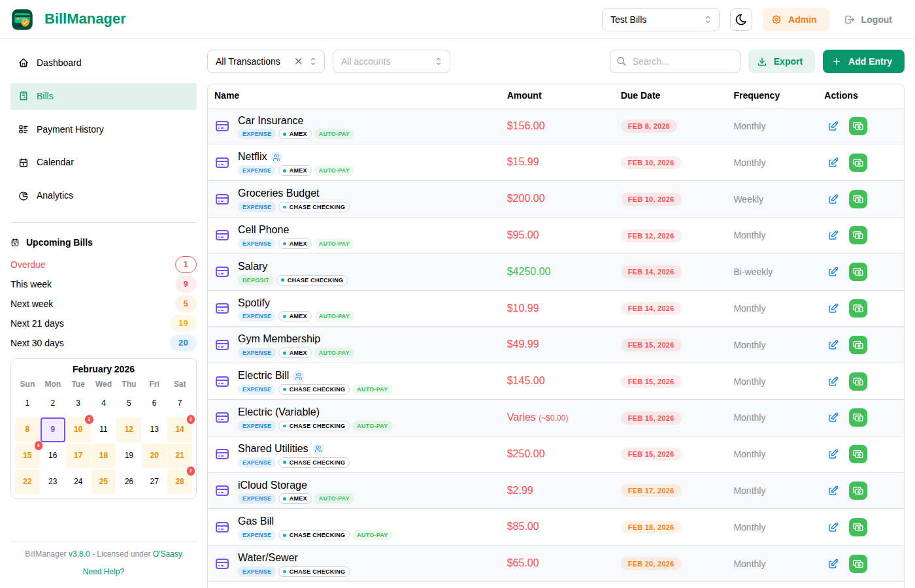Expand the All accounts dropdown
Image resolution: width=915 pixels, height=588 pixels.
(391, 61)
